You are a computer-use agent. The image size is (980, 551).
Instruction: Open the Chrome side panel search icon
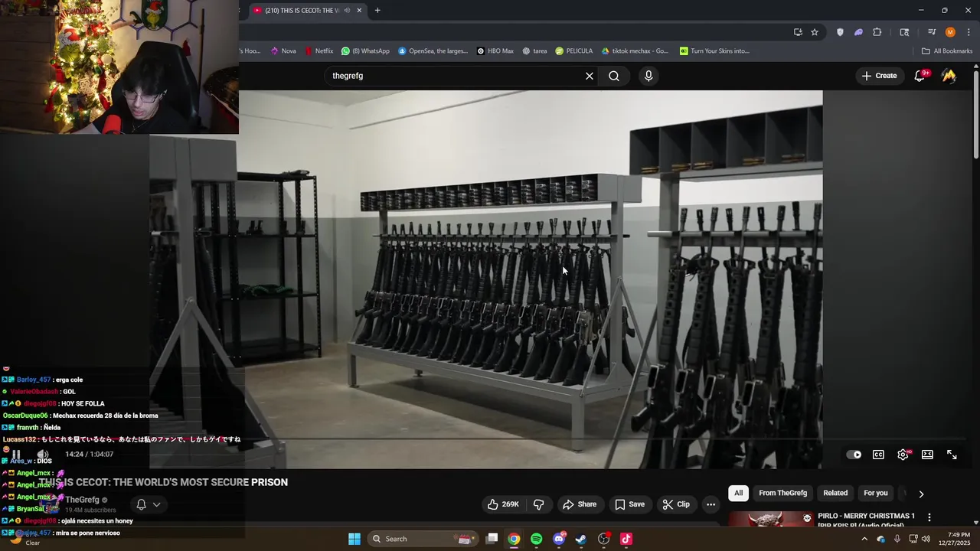904,32
